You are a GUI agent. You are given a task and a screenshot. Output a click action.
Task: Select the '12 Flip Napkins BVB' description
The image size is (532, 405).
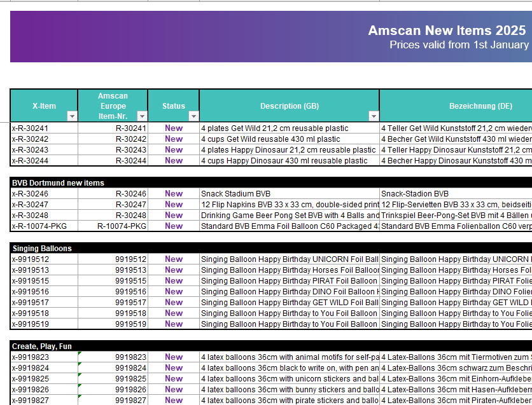290,204
